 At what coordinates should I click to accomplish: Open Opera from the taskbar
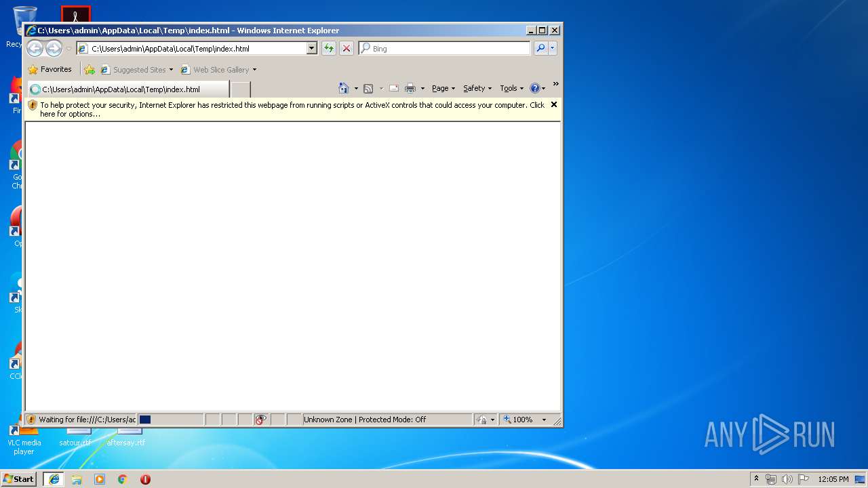145,479
